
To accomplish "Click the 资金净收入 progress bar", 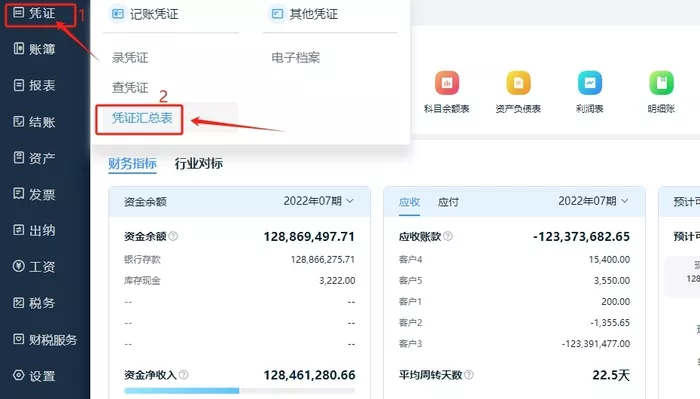I will click(239, 391).
